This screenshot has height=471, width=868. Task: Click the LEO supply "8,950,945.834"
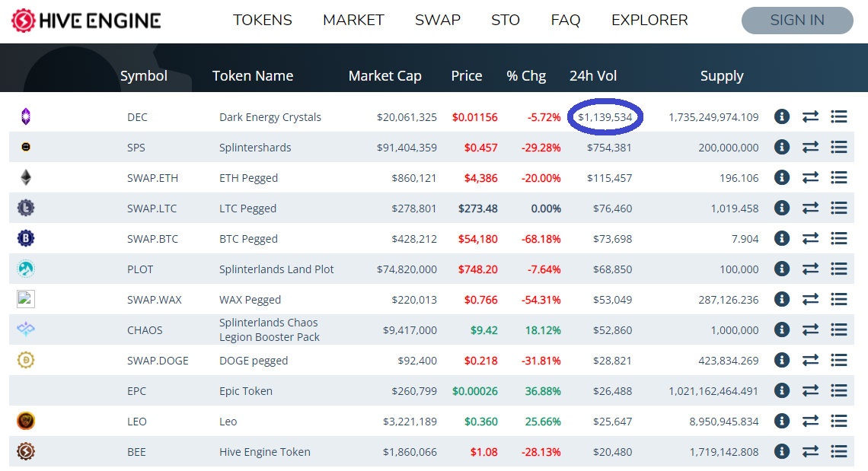click(x=724, y=422)
